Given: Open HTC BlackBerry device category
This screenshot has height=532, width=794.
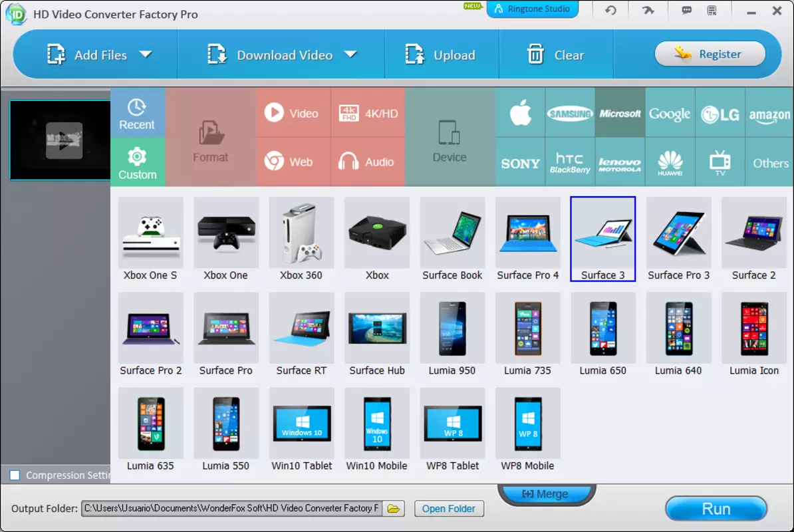Looking at the screenshot, I should pos(570,162).
